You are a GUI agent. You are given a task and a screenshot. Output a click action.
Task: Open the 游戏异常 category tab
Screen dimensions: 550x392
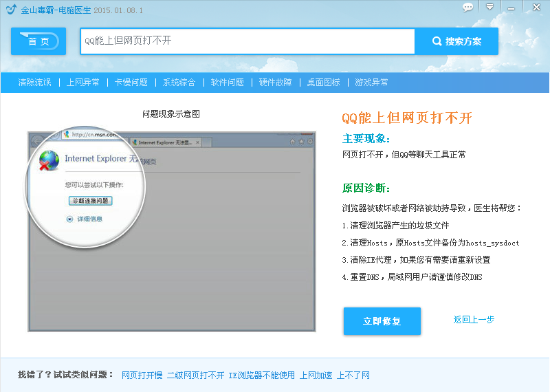[x=371, y=83]
